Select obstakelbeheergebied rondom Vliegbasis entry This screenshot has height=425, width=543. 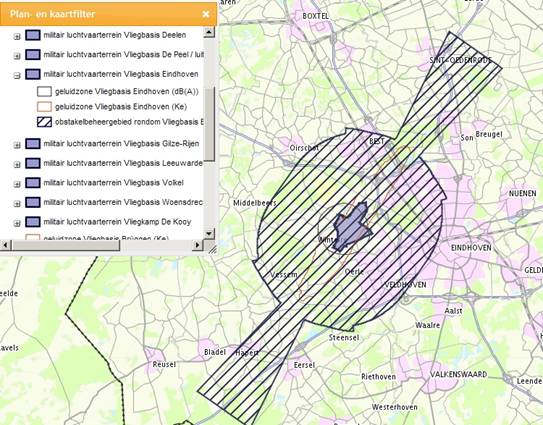click(129, 122)
